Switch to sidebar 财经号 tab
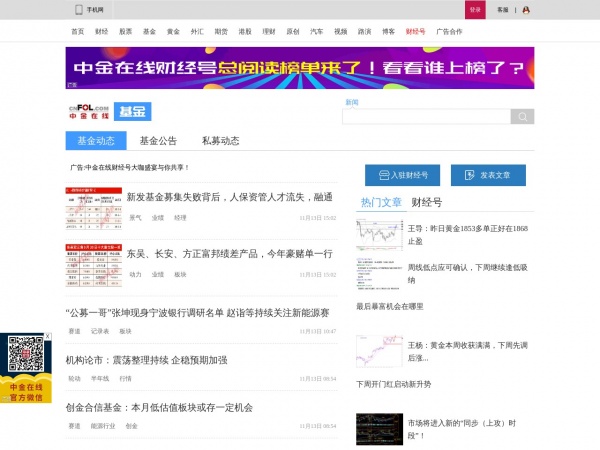This screenshot has height=450, width=600. pos(427,202)
